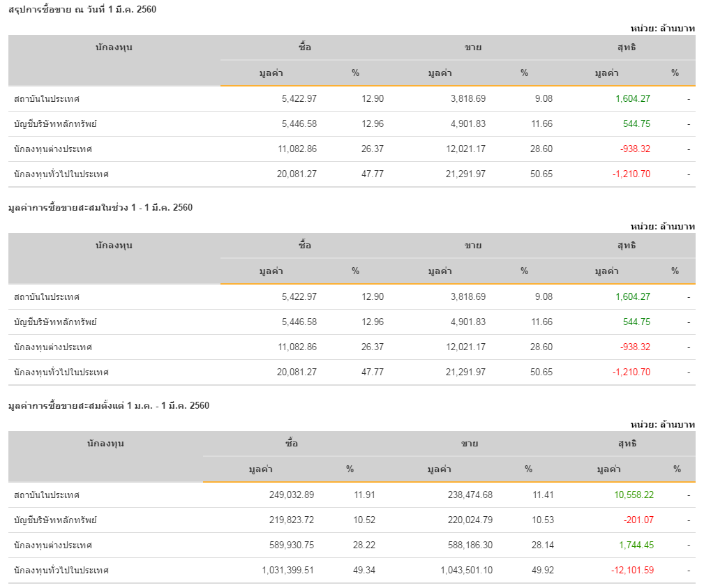Click the sell value 1,043,501.10

[x=467, y=570]
